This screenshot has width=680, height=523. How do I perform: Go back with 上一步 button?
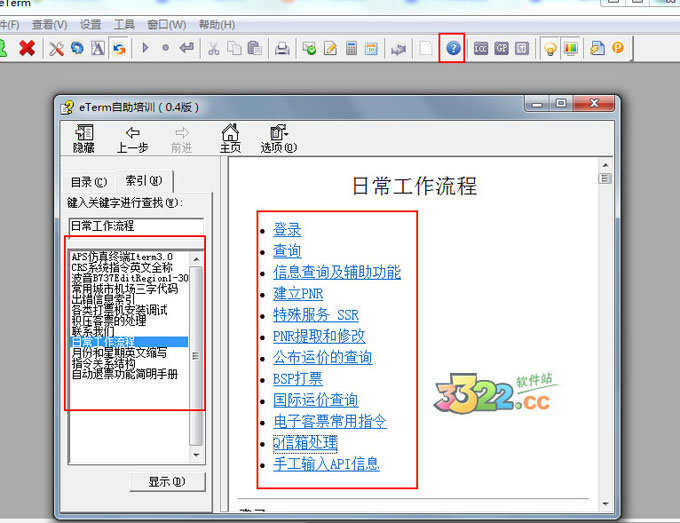[x=132, y=139]
